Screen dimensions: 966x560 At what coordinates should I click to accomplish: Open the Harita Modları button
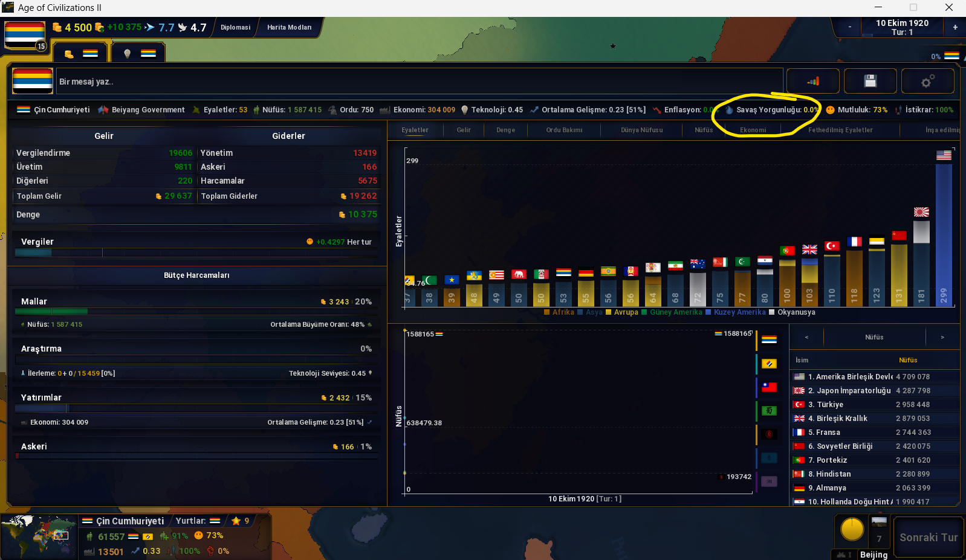(x=290, y=27)
